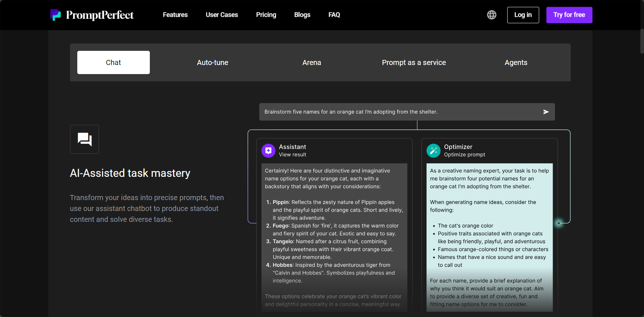Click 'The cat's orange color' bullet

pyautogui.click(x=465, y=226)
